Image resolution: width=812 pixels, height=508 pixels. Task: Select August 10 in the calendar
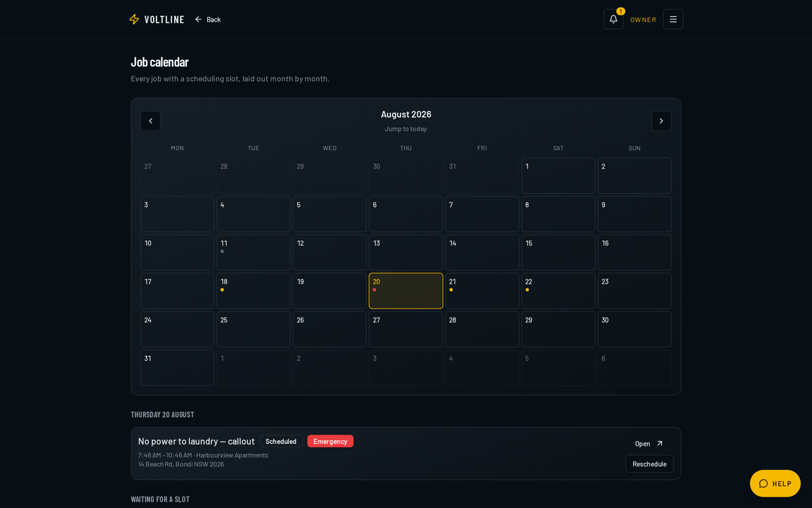click(177, 252)
